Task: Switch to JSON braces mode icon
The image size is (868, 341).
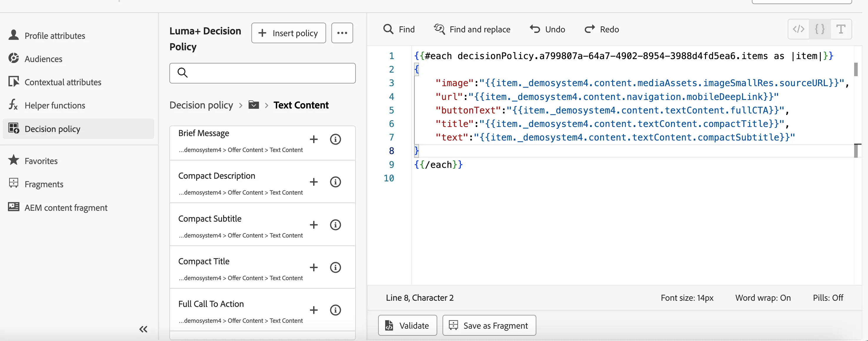Action: (820, 29)
